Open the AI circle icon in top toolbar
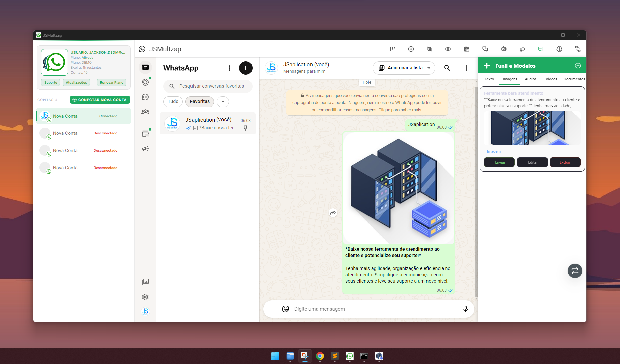The image size is (620, 364). point(411,49)
